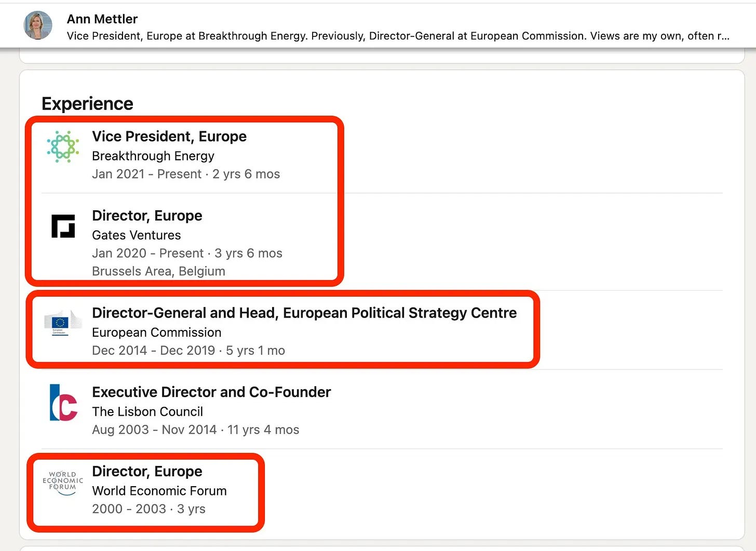
Task: Click the profile headline text in sticky header
Action: click(x=398, y=36)
